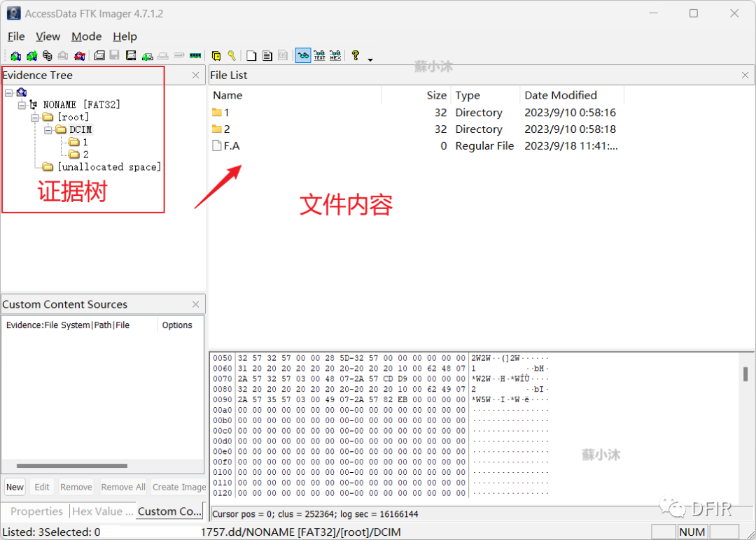Open the toolbar options dropdown arrow
756x540 pixels.
click(x=370, y=59)
